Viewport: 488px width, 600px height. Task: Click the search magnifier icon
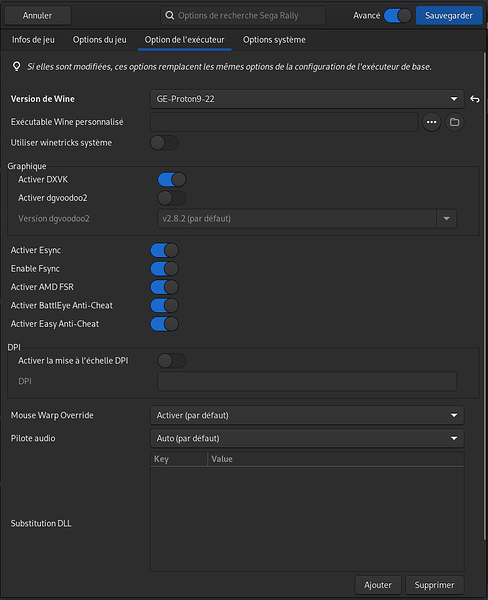(169, 15)
